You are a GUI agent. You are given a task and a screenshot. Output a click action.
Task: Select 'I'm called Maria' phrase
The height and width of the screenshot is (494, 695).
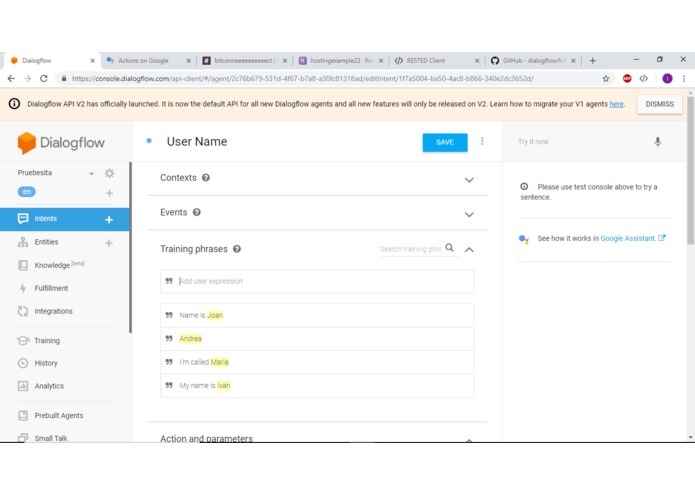coord(317,362)
